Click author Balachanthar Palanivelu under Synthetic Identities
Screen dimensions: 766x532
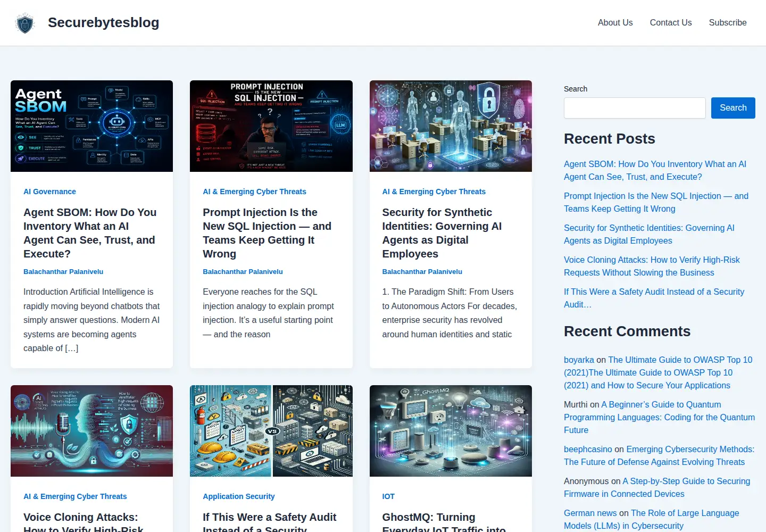[x=422, y=271]
